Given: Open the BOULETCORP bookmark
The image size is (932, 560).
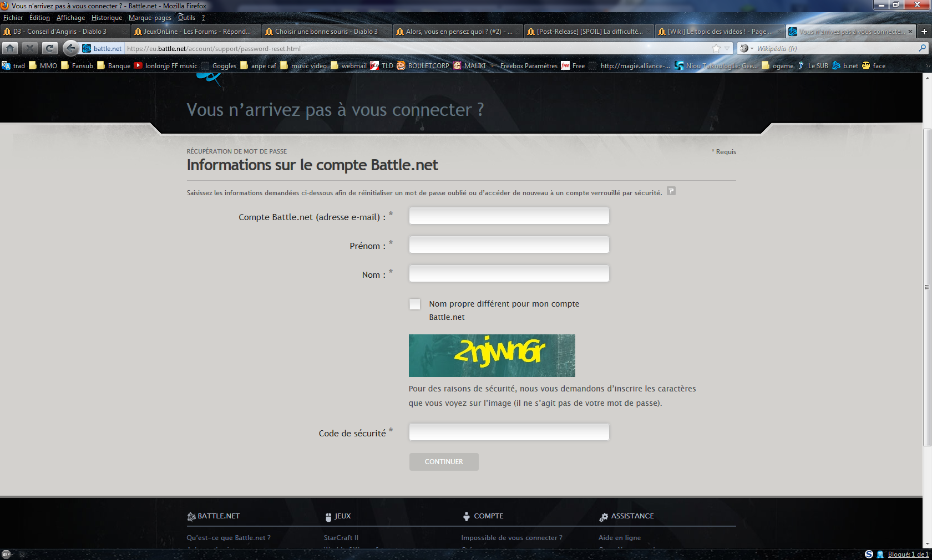Looking at the screenshot, I should click(x=423, y=65).
